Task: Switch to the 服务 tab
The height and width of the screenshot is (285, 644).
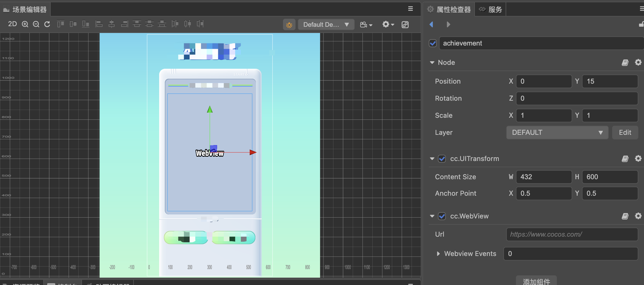Action: click(x=490, y=9)
